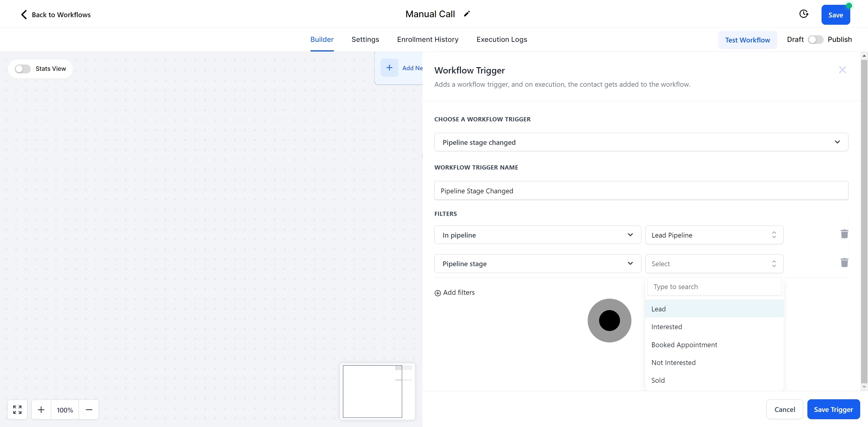This screenshot has height=427, width=868.
Task: Toggle the Stats View switch
Action: [23, 69]
